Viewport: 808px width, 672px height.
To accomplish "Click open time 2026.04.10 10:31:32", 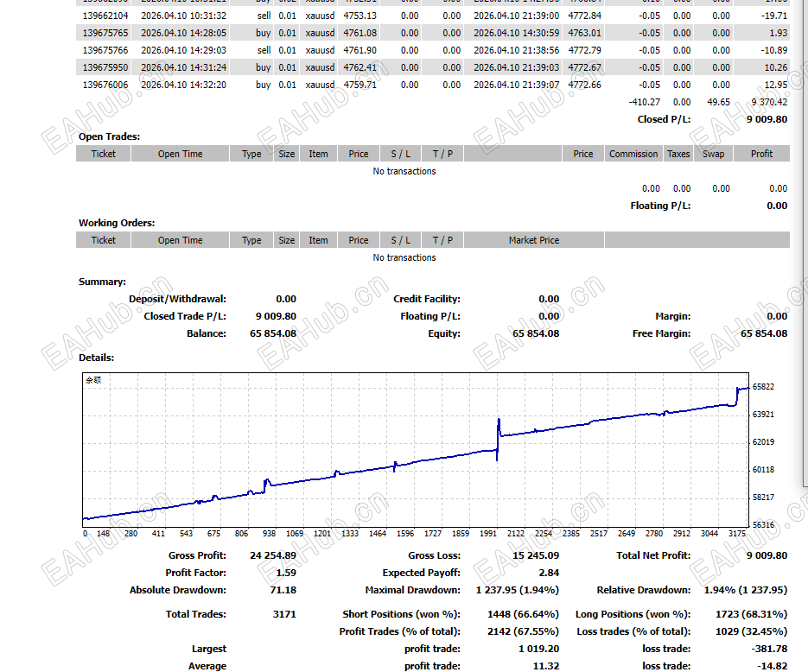I will pyautogui.click(x=183, y=16).
